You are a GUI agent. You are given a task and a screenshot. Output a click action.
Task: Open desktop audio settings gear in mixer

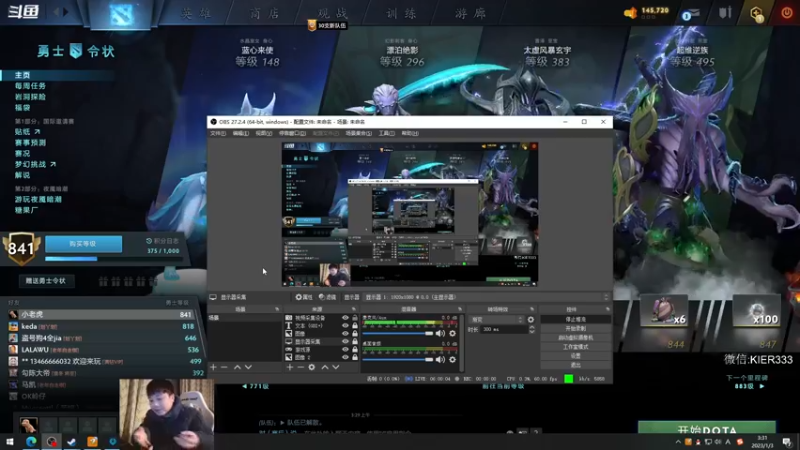click(x=453, y=359)
